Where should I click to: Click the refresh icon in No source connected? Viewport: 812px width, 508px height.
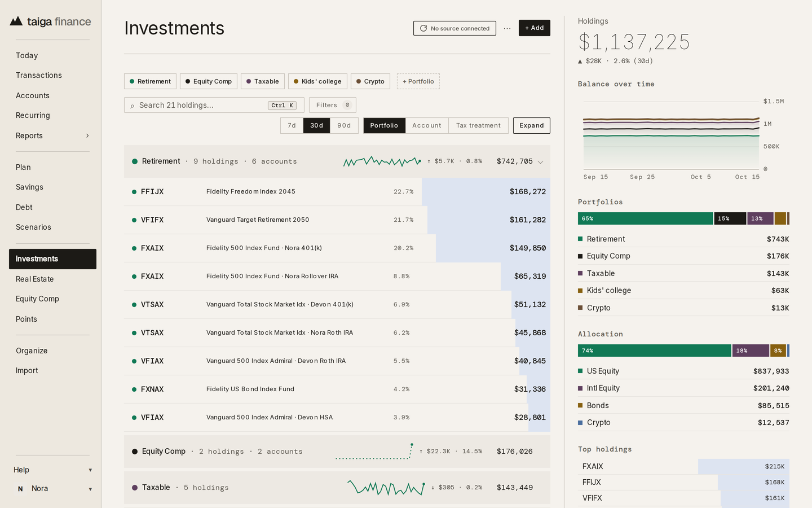(x=423, y=28)
